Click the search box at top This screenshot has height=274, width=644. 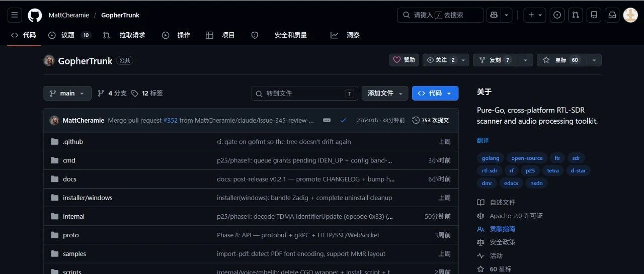click(440, 15)
